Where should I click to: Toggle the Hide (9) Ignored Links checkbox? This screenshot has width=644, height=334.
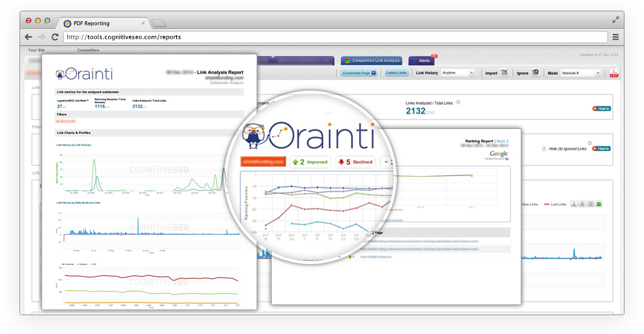[x=544, y=148]
